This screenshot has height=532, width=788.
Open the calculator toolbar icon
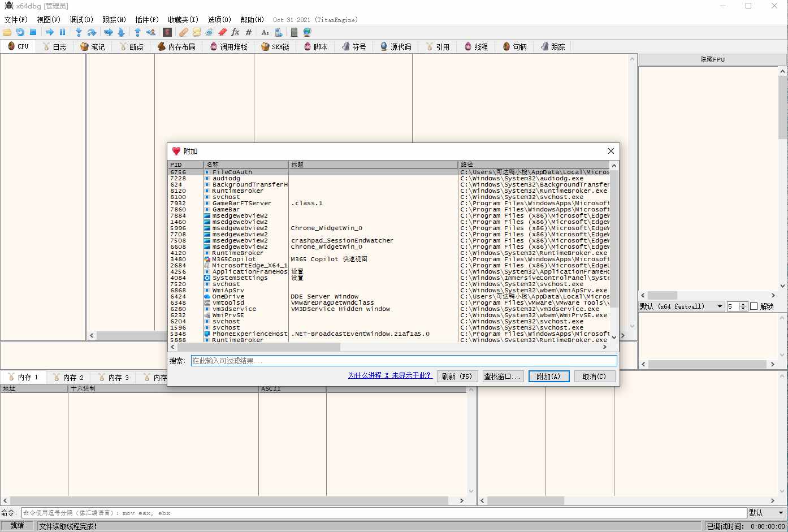tap(294, 32)
